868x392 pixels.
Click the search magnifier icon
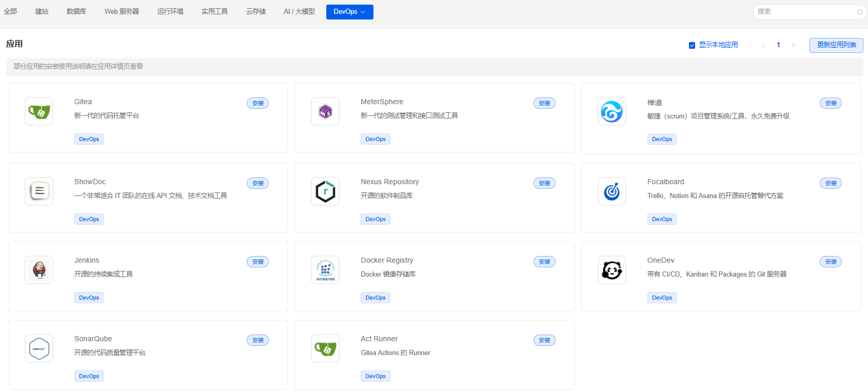tap(860, 12)
